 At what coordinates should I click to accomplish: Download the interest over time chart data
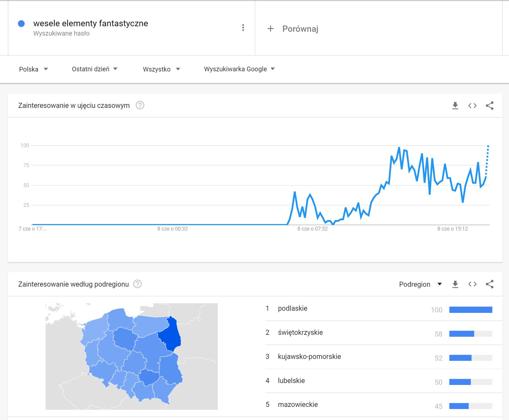(455, 106)
